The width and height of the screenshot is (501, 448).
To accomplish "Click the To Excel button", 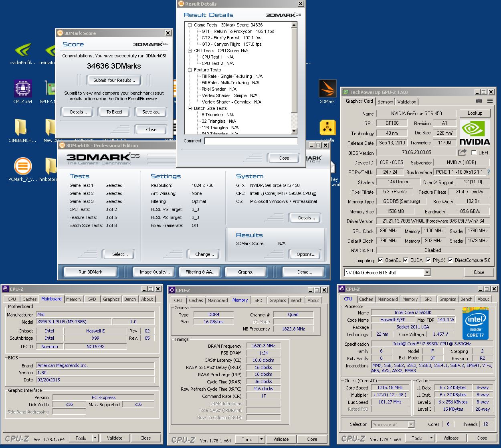I will 114,112.
